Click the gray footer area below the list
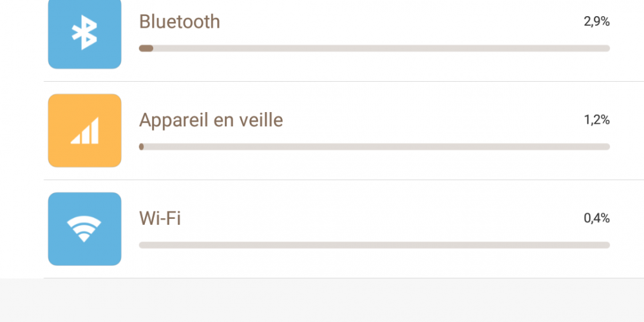Viewport: 644px width, 322px height. [x=322, y=300]
